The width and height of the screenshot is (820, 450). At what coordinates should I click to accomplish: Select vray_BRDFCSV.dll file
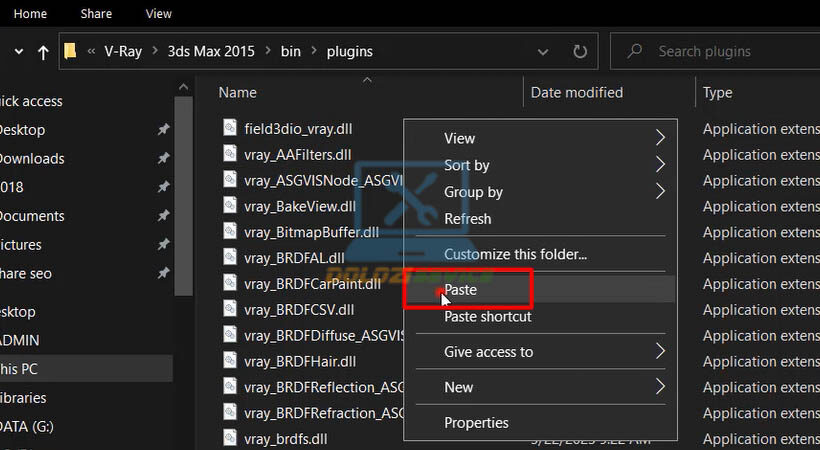299,310
